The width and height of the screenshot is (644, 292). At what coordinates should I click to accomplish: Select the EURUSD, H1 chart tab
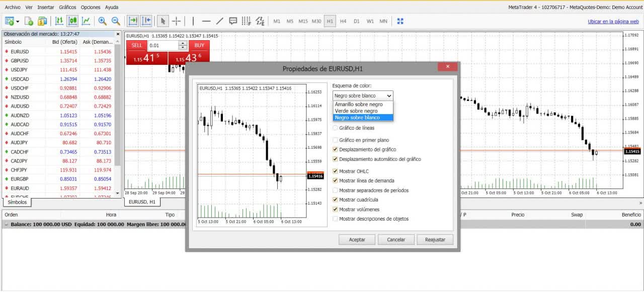[142, 202]
